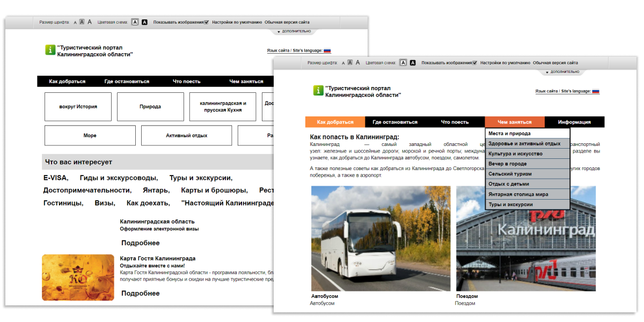Click the Russian flag in front window
This screenshot has width=644, height=322.
pyautogui.click(x=596, y=91)
